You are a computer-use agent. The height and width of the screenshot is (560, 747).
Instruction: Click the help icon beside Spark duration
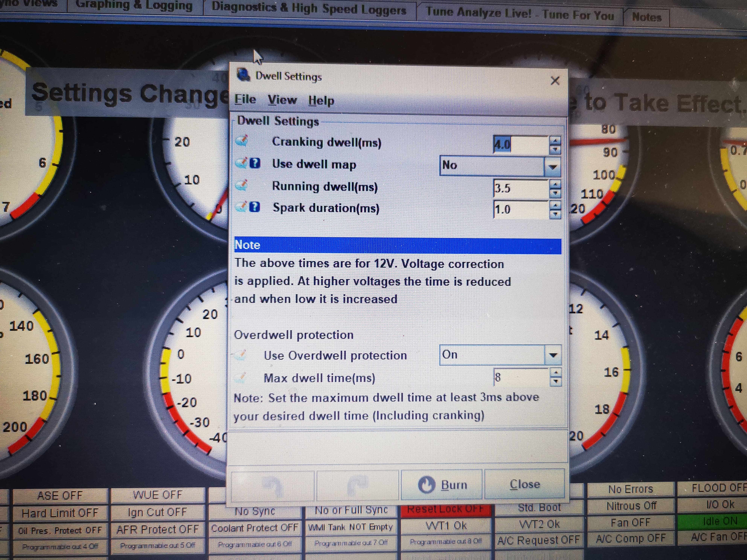[255, 207]
